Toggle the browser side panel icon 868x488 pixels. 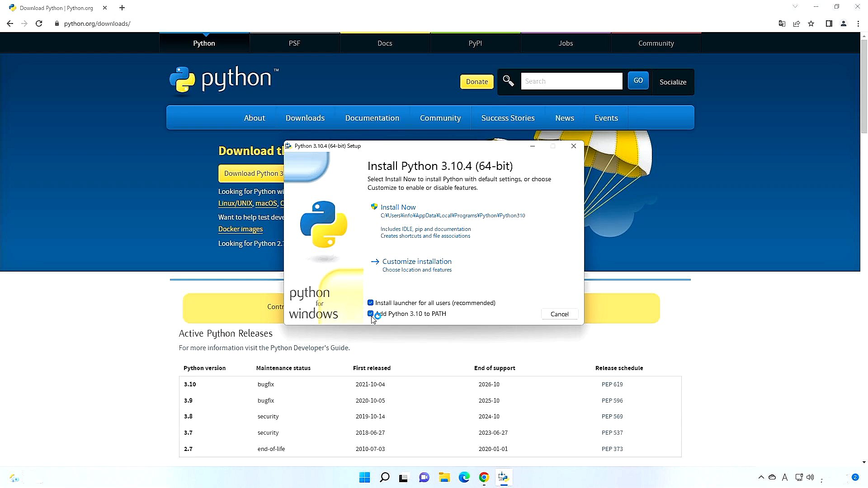tap(829, 23)
